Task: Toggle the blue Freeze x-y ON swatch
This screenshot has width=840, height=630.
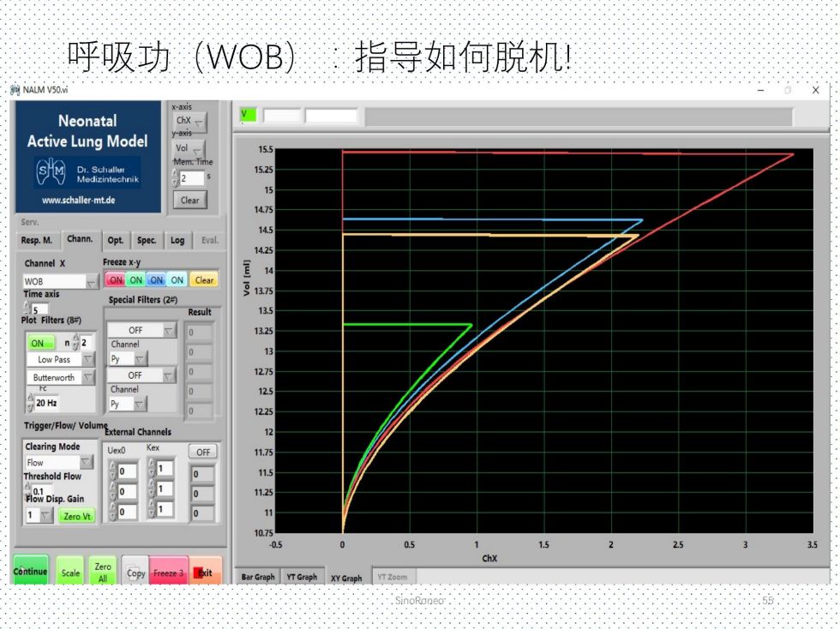Action: click(157, 280)
